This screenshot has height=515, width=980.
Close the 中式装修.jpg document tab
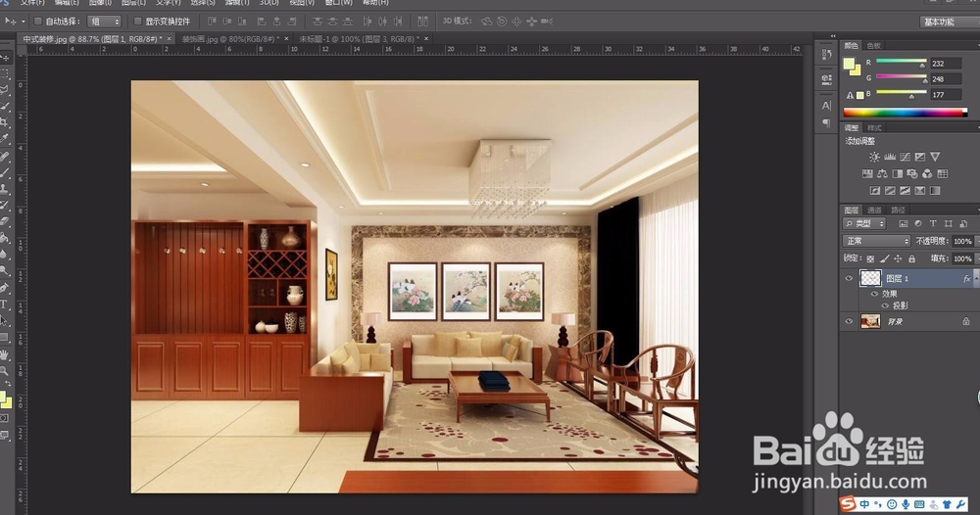click(x=169, y=39)
